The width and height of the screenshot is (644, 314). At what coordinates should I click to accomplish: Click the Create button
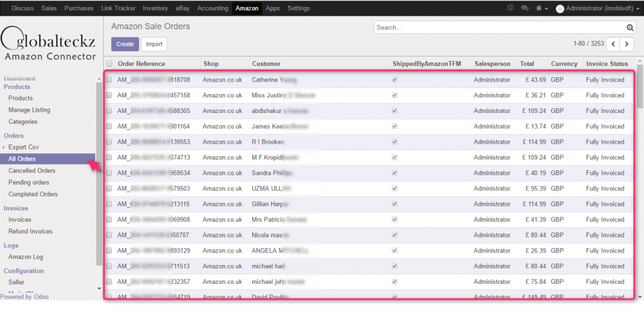125,44
